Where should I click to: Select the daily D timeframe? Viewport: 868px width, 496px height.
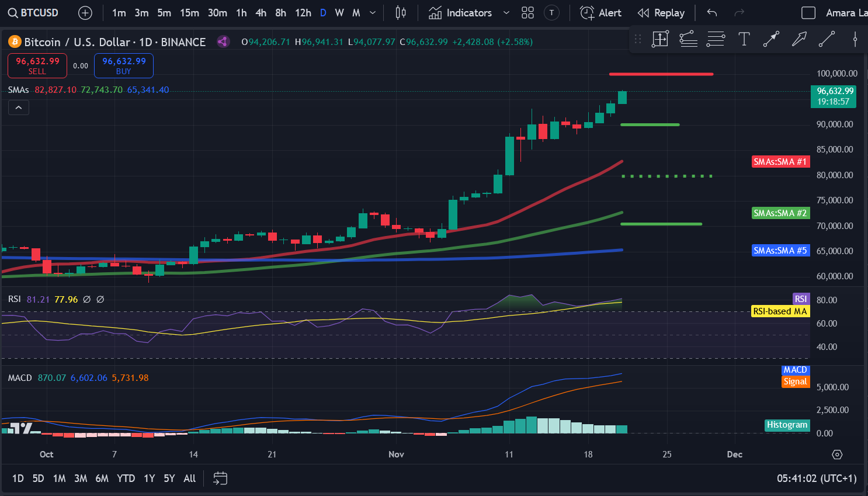click(x=323, y=13)
